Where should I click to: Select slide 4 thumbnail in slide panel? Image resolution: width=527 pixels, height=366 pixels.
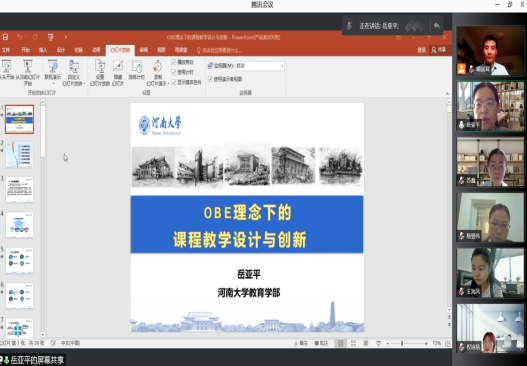coord(19,225)
